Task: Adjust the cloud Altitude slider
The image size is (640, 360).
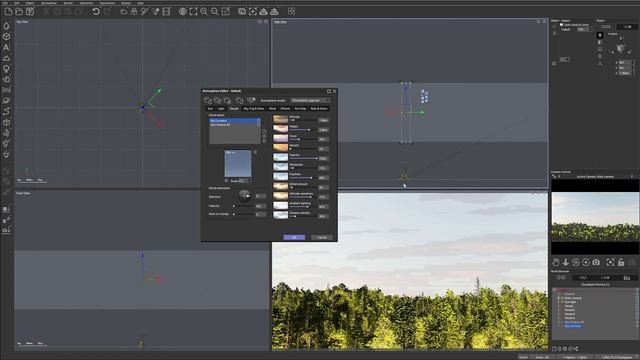Action: 303,120
